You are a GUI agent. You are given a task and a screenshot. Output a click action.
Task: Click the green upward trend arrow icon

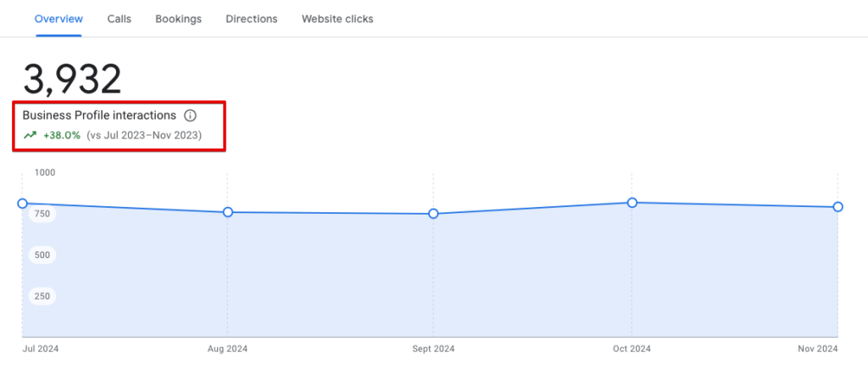tap(31, 135)
